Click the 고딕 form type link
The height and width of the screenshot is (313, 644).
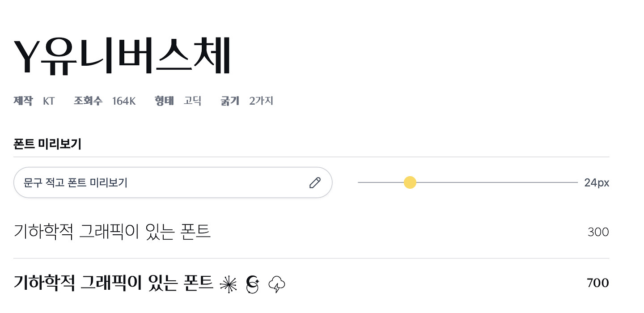tap(192, 101)
